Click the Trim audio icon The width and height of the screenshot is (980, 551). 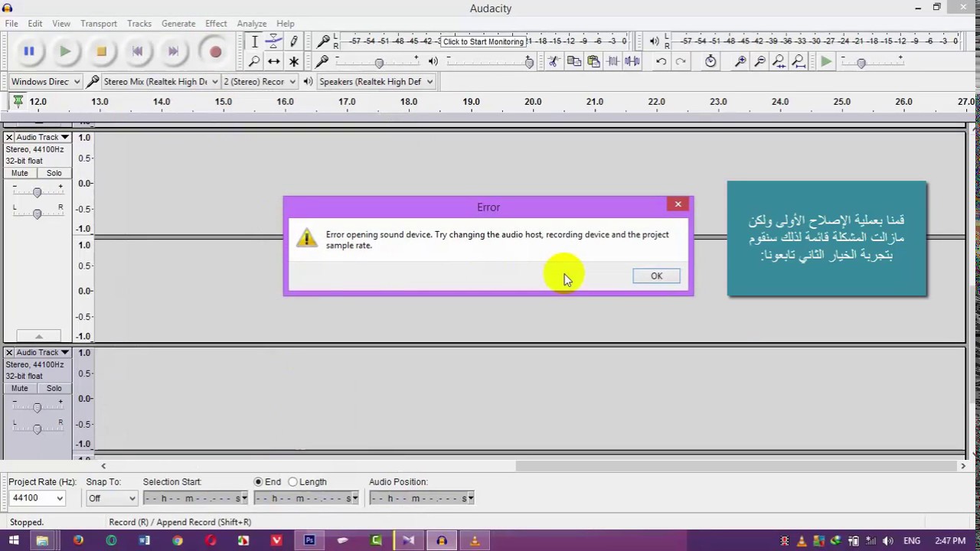tap(613, 61)
